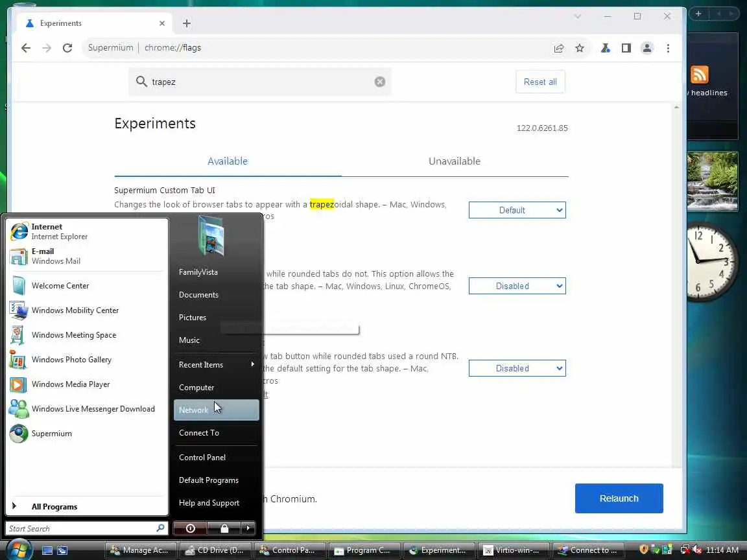The width and height of the screenshot is (747, 560).
Task: Click the trapez search flags field
Action: pyautogui.click(x=259, y=82)
